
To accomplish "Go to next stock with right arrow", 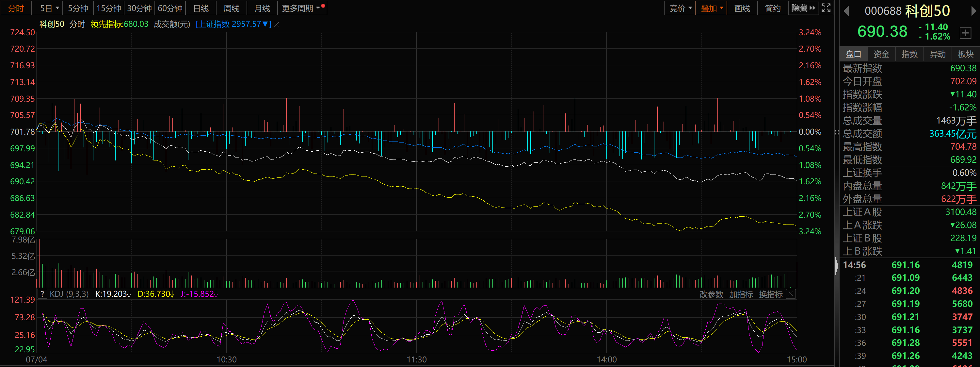I will [973, 11].
